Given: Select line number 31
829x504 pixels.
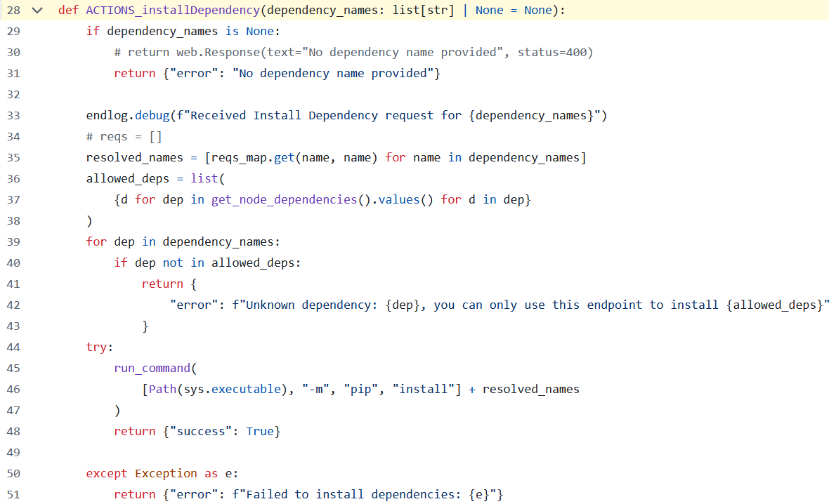Looking at the screenshot, I should coord(13,74).
